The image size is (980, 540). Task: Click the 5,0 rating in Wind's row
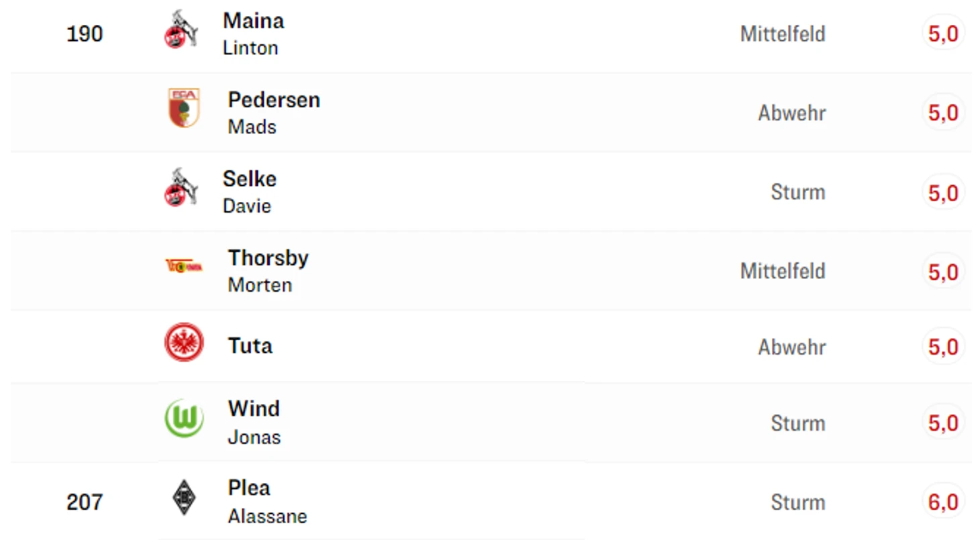coord(943,423)
